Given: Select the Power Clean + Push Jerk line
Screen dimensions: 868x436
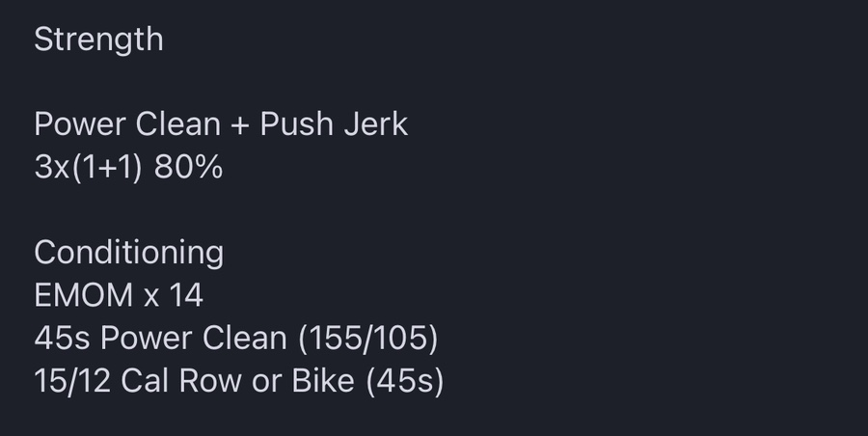Looking at the screenshot, I should (x=221, y=123).
